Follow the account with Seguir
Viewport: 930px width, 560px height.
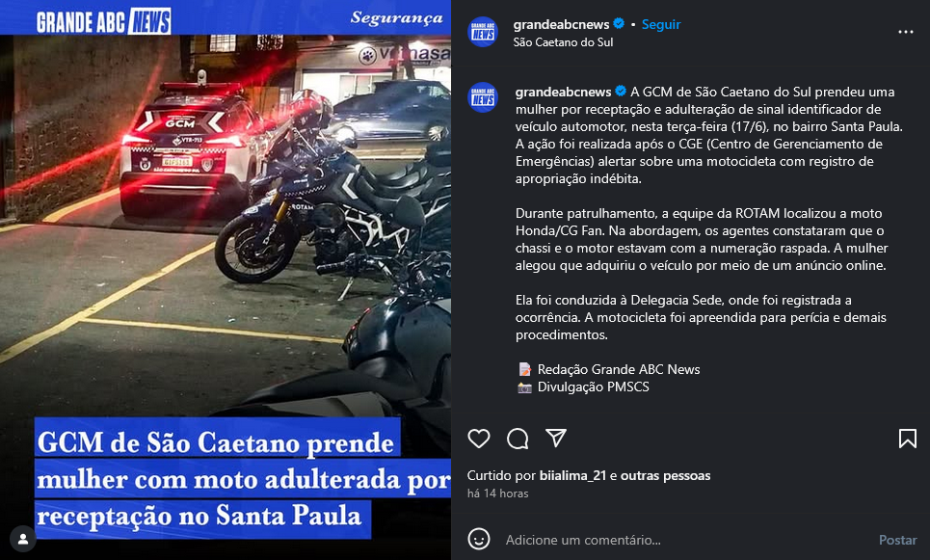coord(661,24)
